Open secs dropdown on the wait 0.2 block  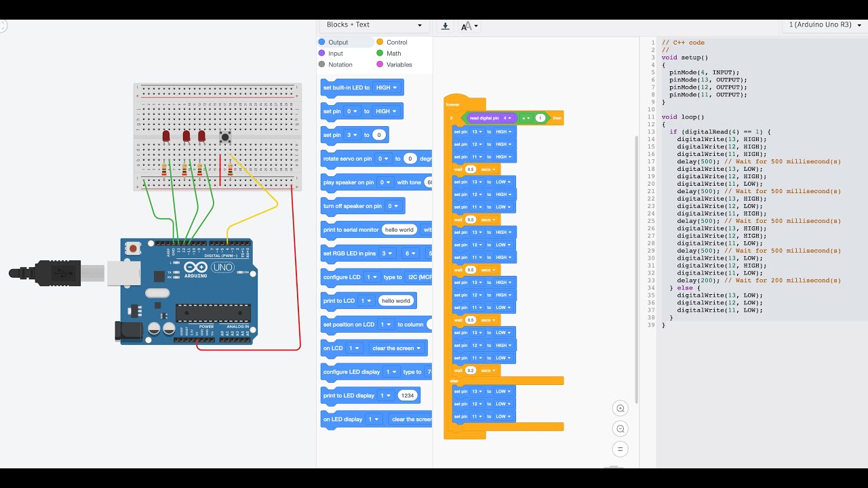tap(488, 371)
